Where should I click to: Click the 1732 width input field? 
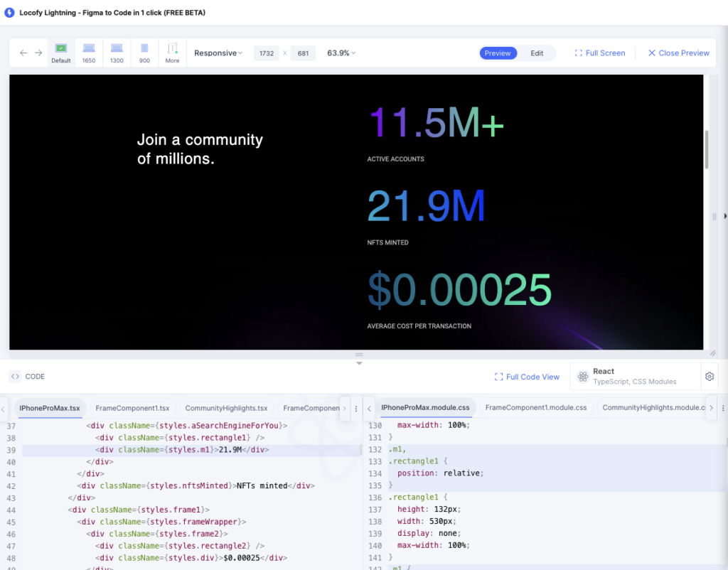266,53
